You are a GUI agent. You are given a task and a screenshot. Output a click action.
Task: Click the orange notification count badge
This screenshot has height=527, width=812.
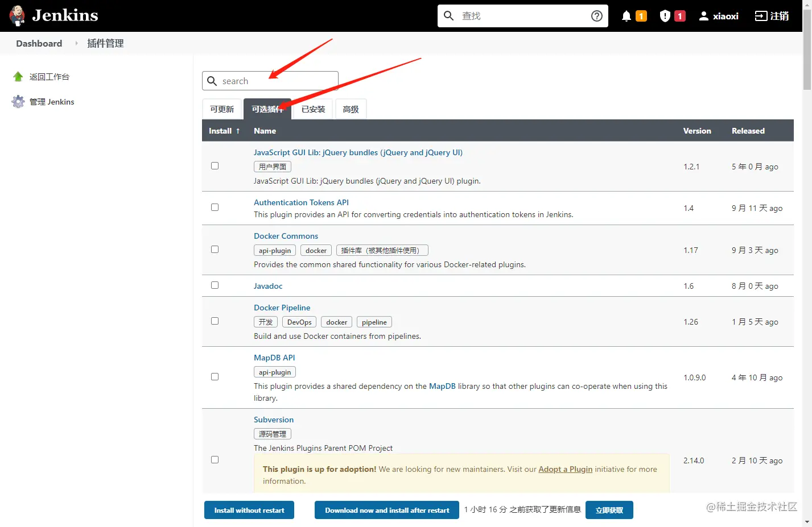(x=641, y=16)
